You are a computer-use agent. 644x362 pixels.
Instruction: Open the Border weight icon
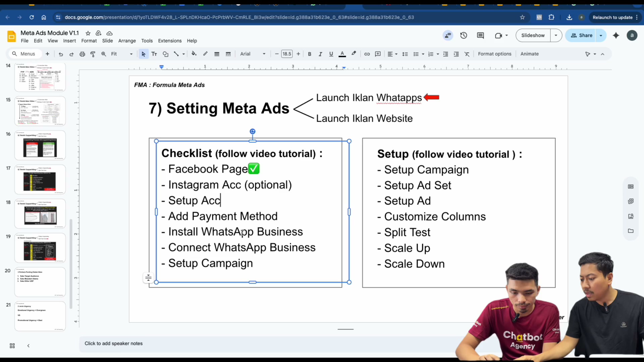click(x=217, y=54)
